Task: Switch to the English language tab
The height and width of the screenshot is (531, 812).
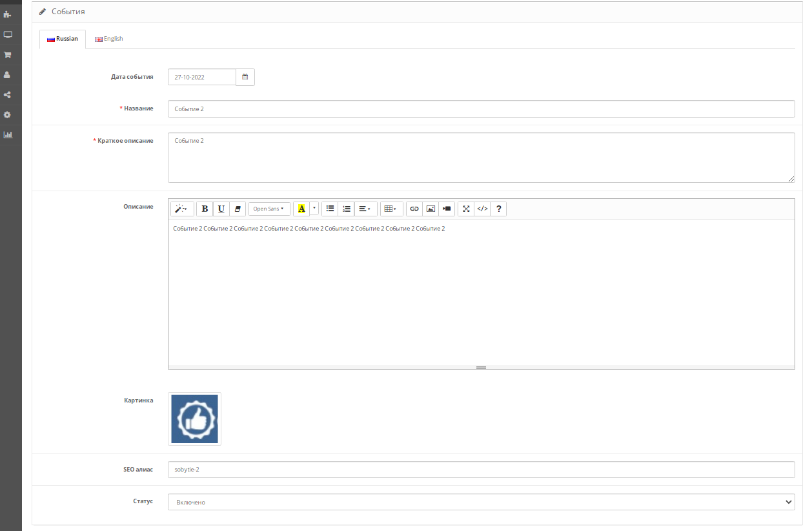Action: [109, 39]
